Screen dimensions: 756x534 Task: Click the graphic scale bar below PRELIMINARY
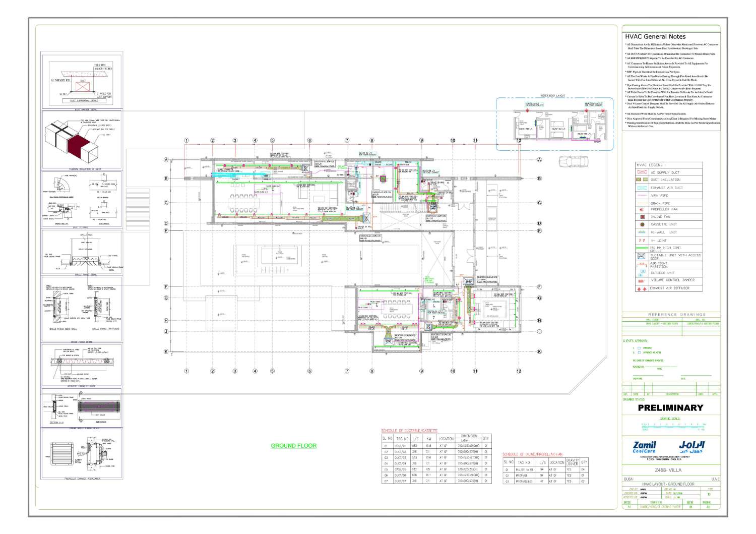click(672, 427)
